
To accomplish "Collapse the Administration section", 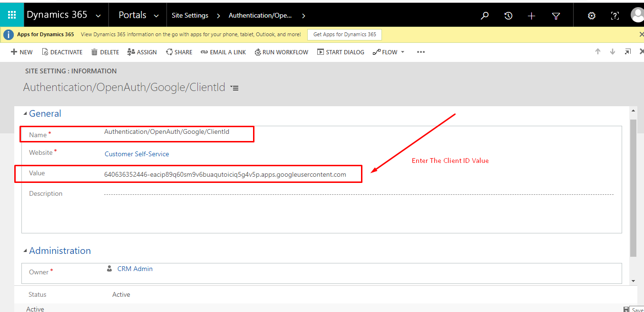I will 25,251.
